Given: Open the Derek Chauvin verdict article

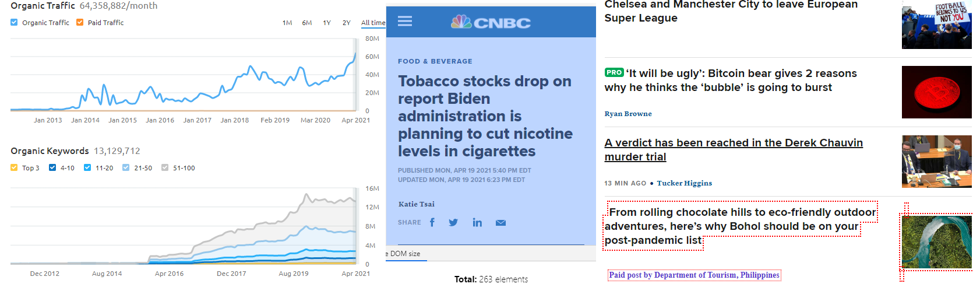Looking at the screenshot, I should pyautogui.click(x=734, y=150).
